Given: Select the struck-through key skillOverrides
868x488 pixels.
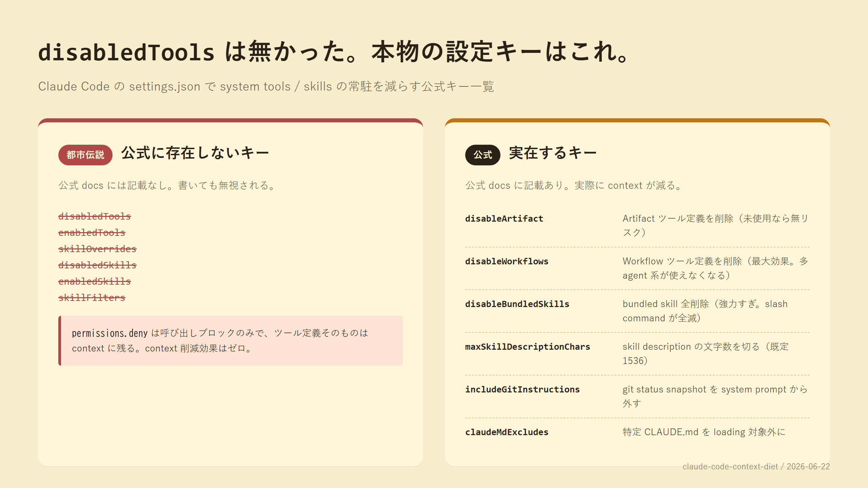Looking at the screenshot, I should click(97, 249).
